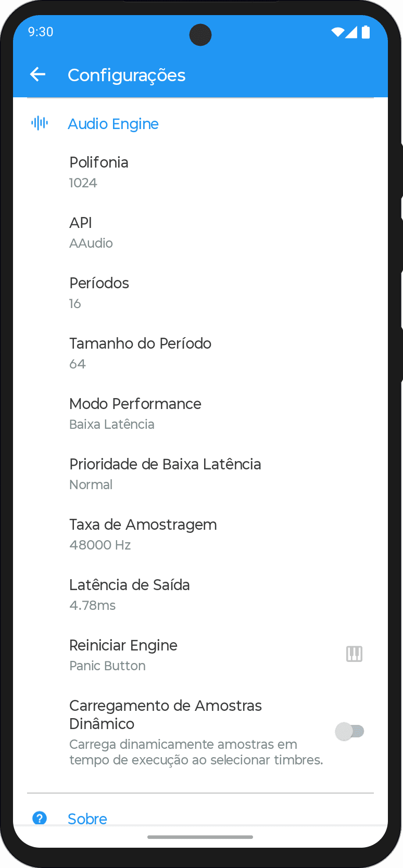Click the Audio Engine waveform icon
This screenshot has height=868, width=403.
40,123
